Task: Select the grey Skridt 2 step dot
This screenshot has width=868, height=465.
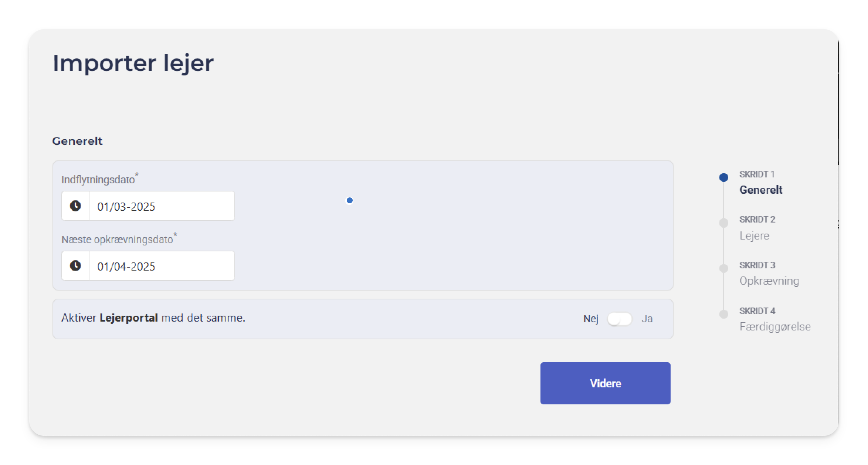Action: tap(724, 223)
